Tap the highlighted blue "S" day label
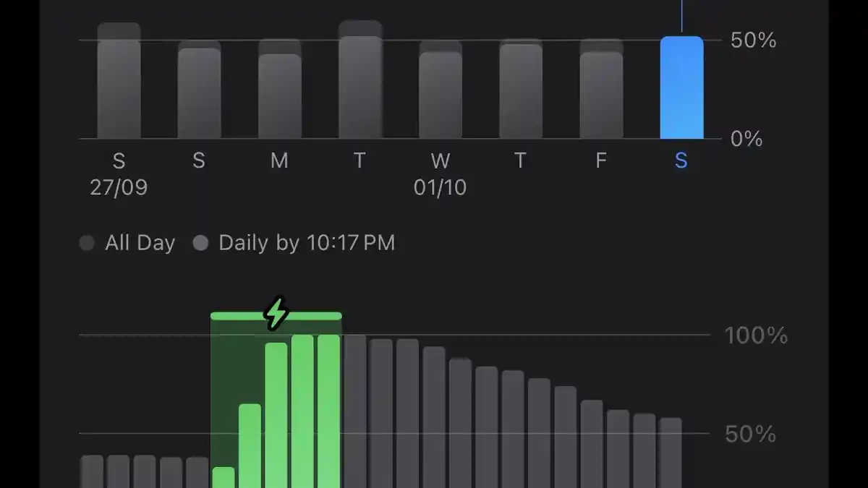The width and height of the screenshot is (868, 488). point(681,160)
